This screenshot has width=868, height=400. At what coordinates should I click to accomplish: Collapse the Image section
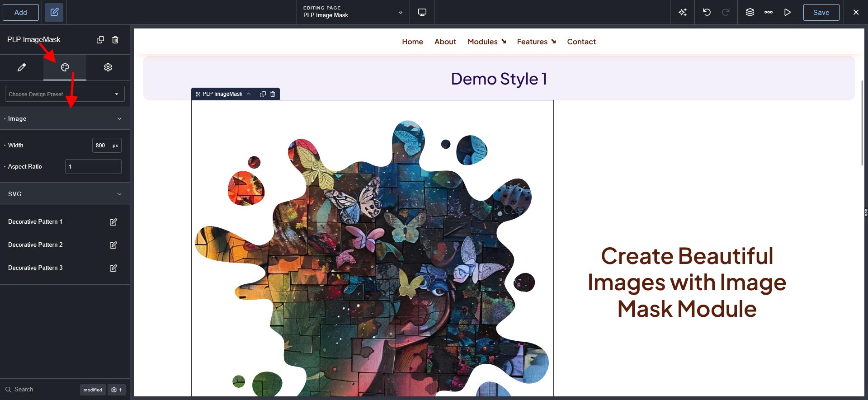pyautogui.click(x=65, y=118)
